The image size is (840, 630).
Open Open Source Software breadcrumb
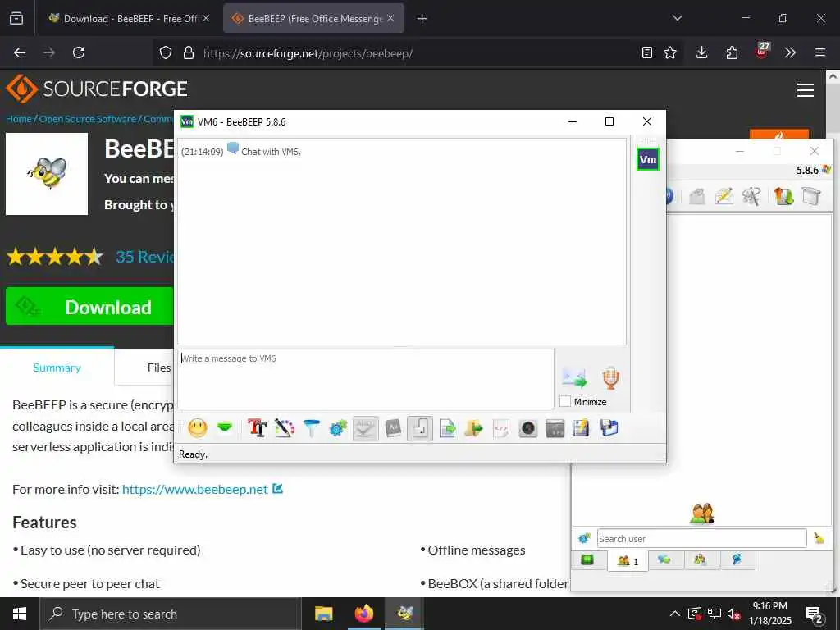point(88,119)
